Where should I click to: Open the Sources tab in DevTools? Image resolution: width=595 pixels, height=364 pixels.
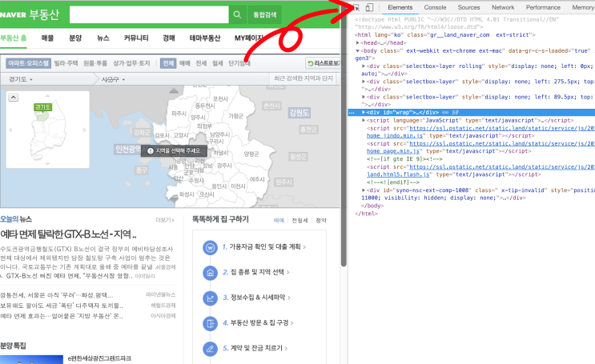pos(468,7)
